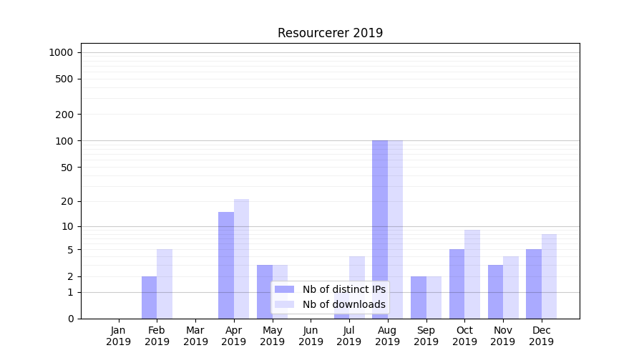Click the February distinct IPs bar
The width and height of the screenshot is (644, 358).
click(149, 297)
